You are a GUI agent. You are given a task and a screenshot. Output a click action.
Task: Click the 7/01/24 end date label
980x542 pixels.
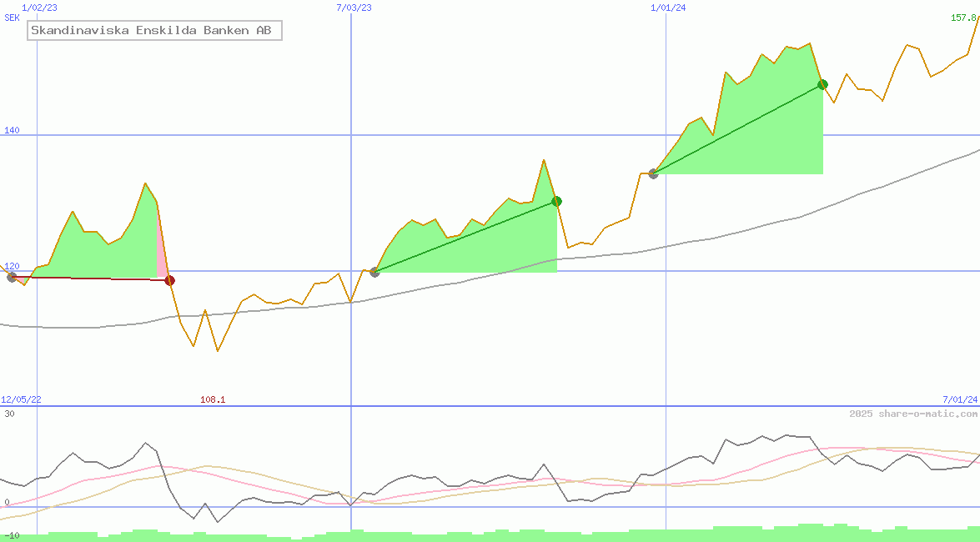[x=959, y=399]
